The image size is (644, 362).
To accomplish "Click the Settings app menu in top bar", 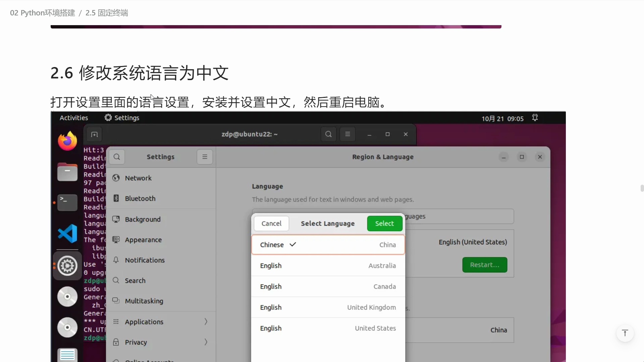I will (x=122, y=118).
